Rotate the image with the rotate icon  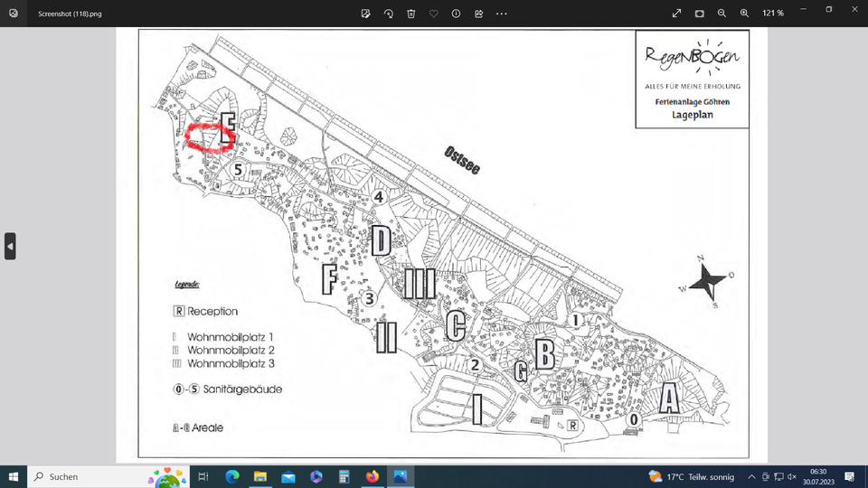click(x=389, y=14)
